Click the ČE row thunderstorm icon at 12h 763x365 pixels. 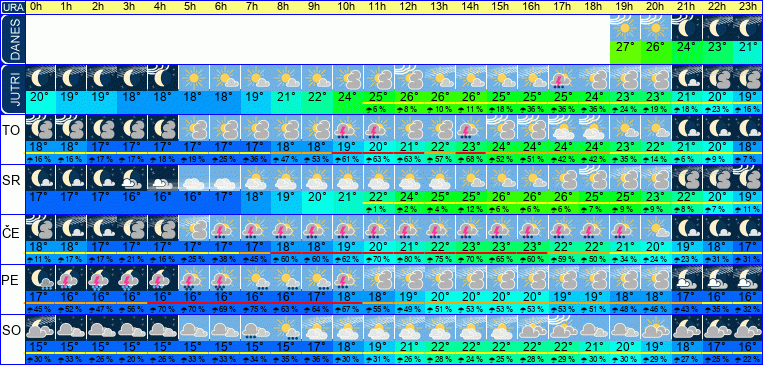click(409, 228)
